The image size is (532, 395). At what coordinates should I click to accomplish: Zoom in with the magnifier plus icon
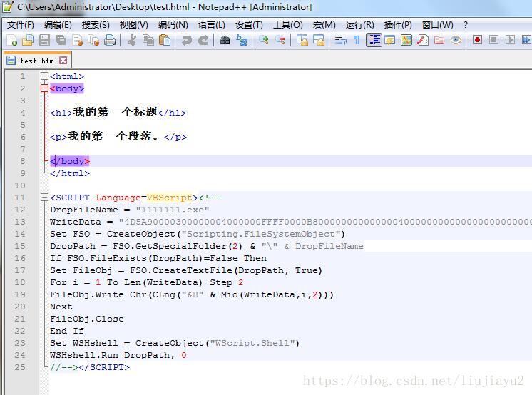pyautogui.click(x=263, y=40)
